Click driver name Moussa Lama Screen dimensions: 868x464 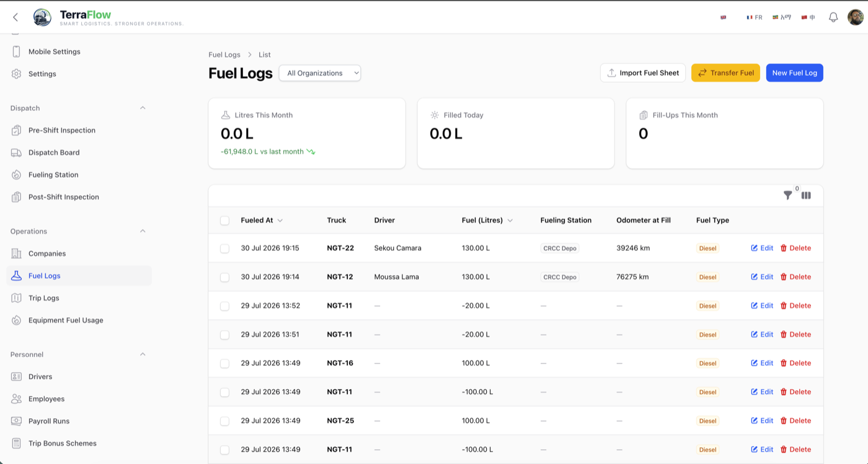pos(397,277)
